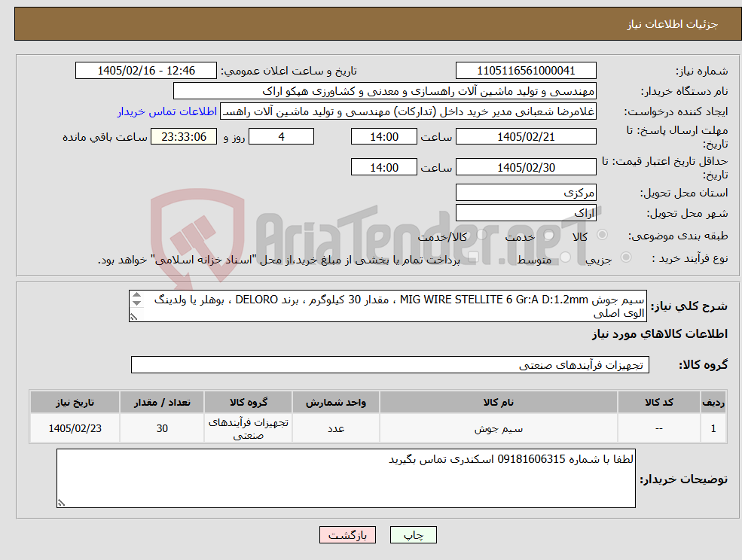The width and height of the screenshot is (742, 560).
Task: Click ردیف column header
Action: [x=713, y=402]
